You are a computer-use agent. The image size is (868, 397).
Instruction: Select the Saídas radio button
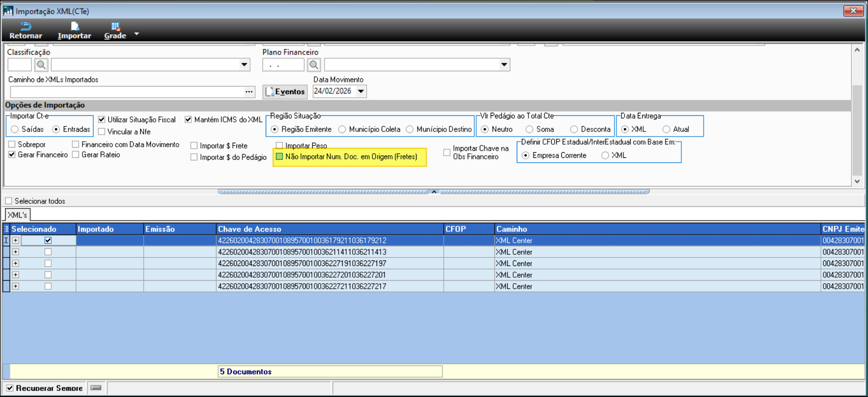click(x=15, y=129)
